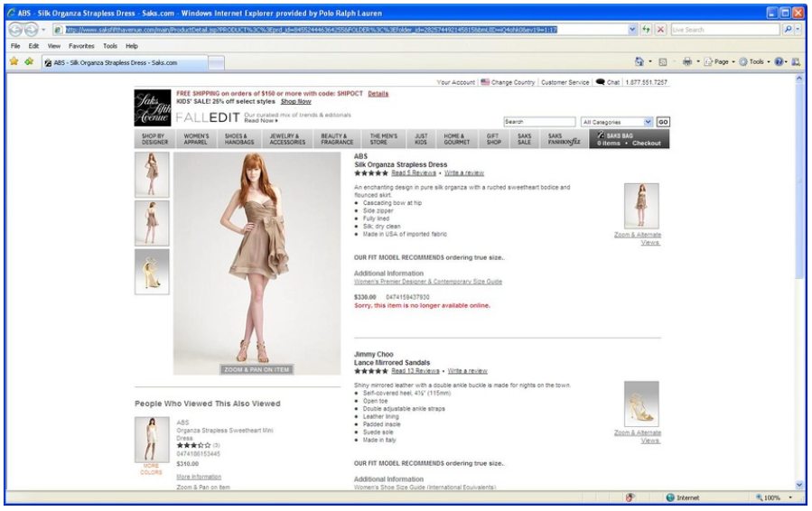Click the empty new tab button
The image size is (812, 511).
tap(216, 63)
